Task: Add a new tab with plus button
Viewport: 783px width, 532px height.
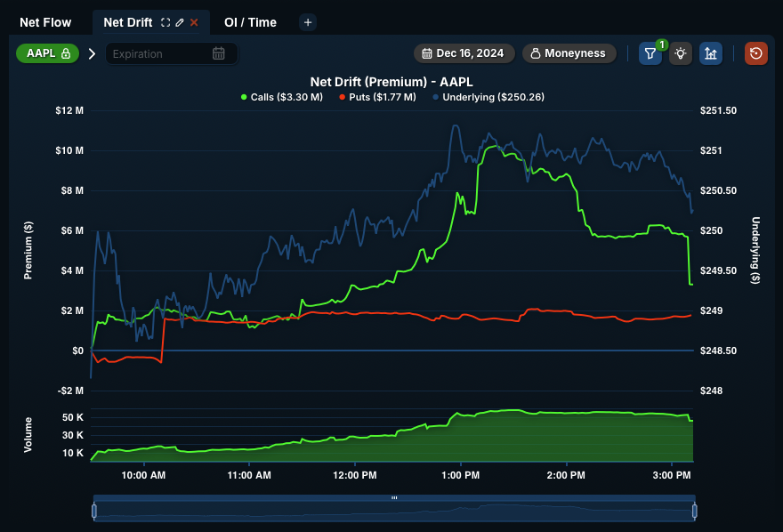Action: [308, 22]
